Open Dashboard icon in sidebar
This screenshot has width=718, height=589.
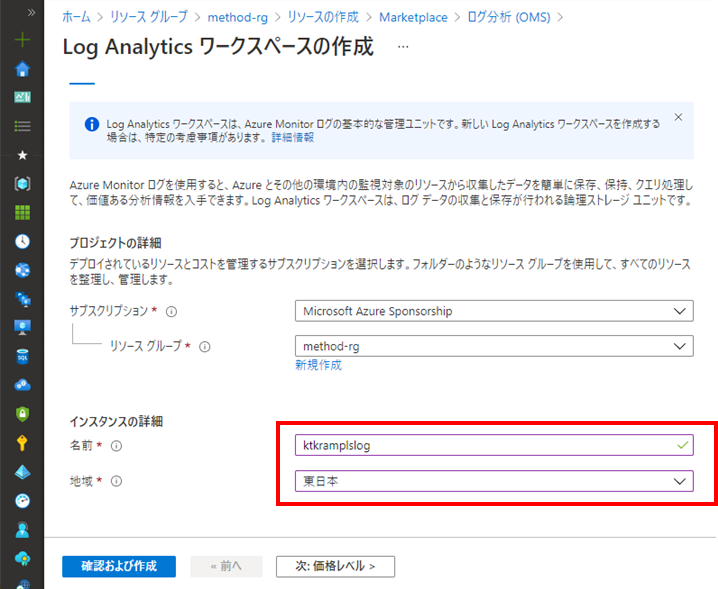22,97
